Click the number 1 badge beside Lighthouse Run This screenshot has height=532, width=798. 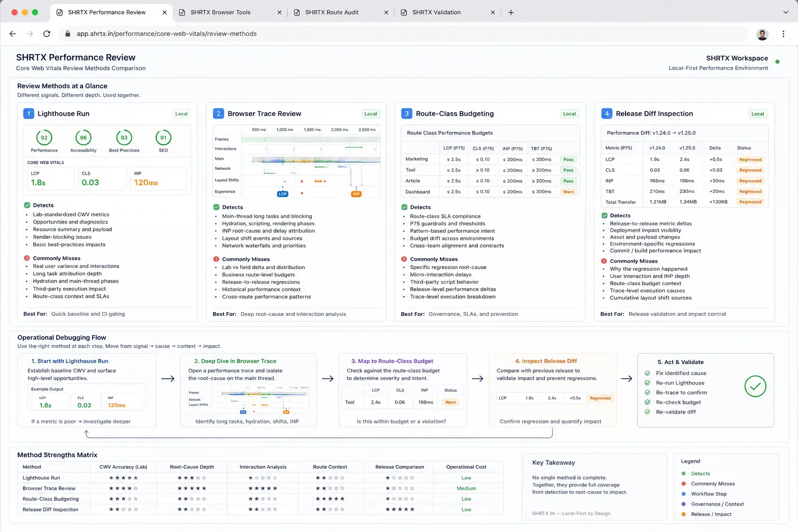[x=29, y=114]
